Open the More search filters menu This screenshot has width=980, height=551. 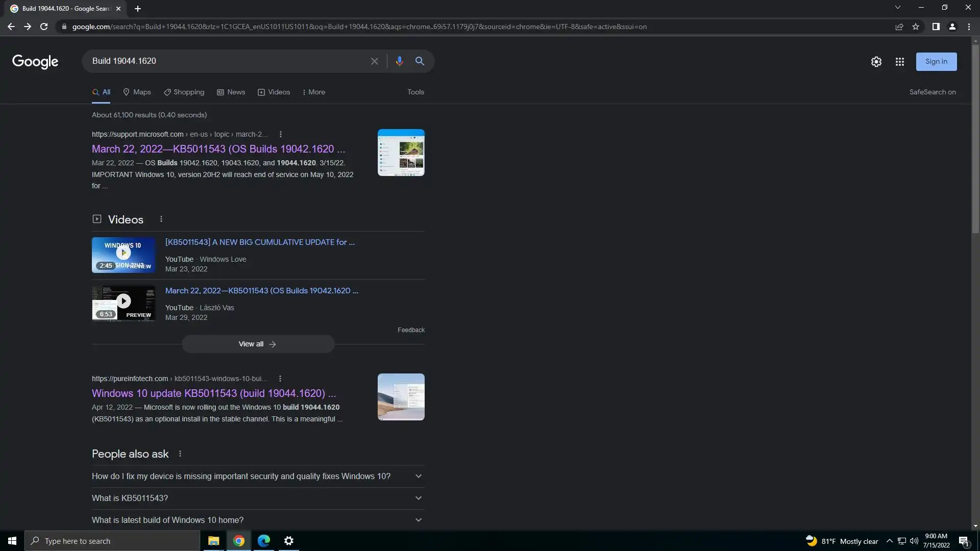point(313,92)
